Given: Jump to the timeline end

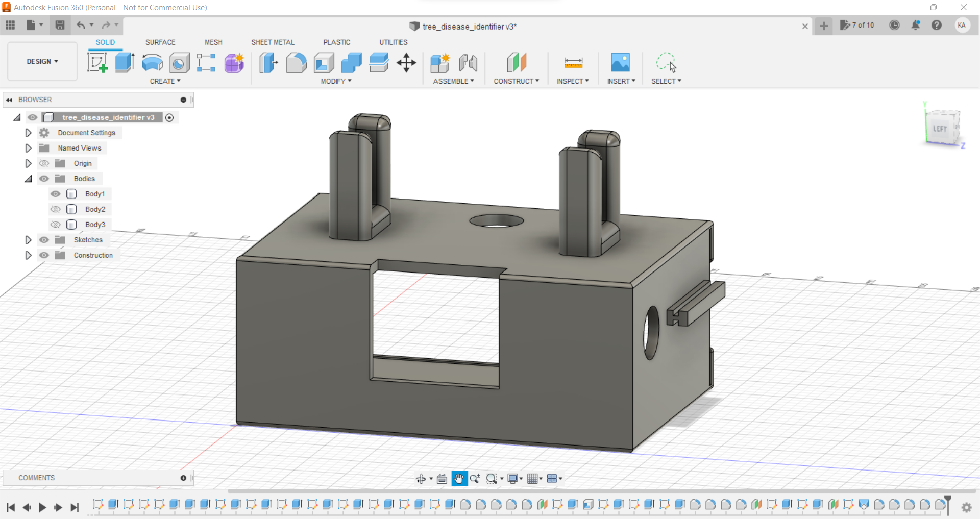Looking at the screenshot, I should click(x=75, y=507).
